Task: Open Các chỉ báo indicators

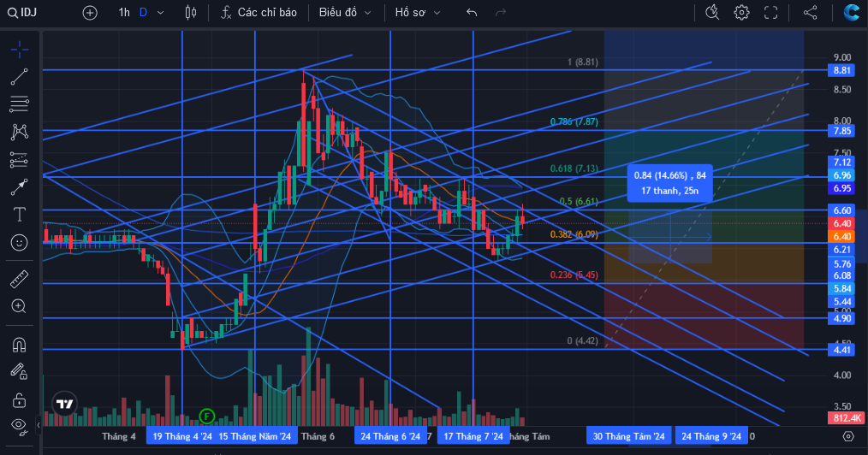Action: [x=259, y=12]
